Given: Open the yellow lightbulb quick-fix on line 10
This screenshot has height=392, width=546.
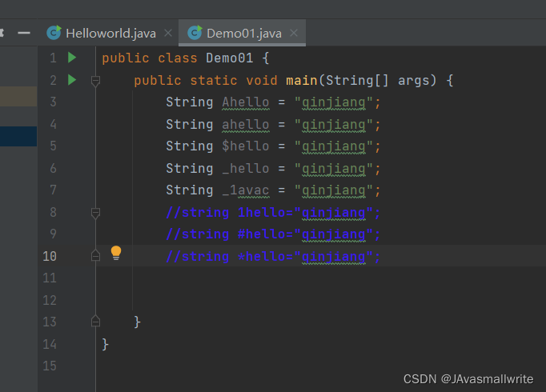Looking at the screenshot, I should (116, 253).
